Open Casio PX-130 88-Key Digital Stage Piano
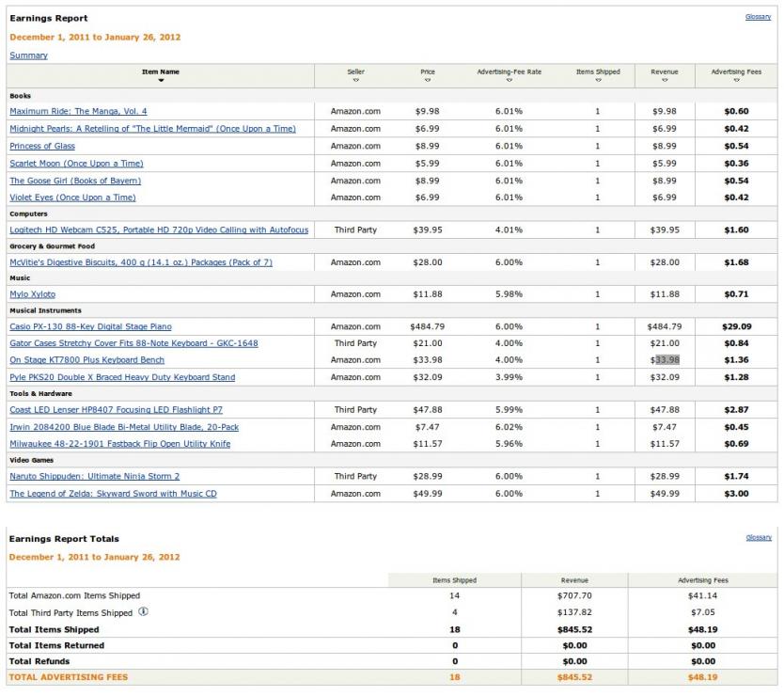Screen dimensions: 784x696 coord(90,326)
